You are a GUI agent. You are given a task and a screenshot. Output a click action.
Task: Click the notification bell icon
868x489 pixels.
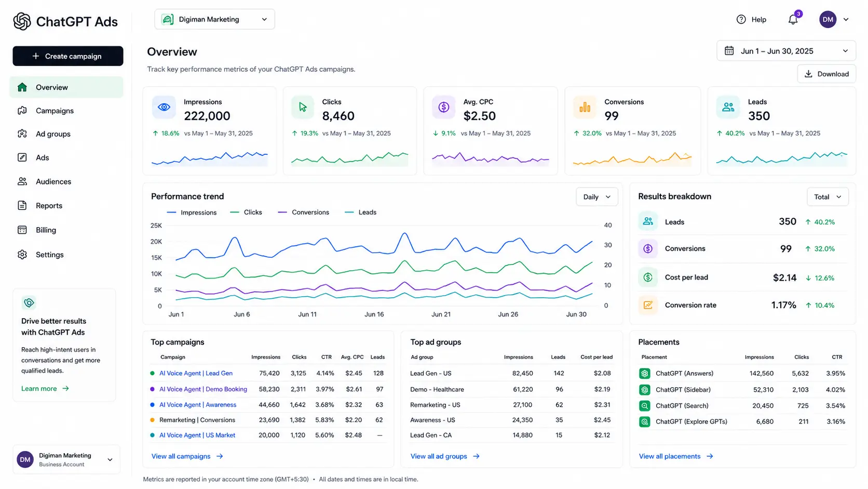click(x=793, y=20)
